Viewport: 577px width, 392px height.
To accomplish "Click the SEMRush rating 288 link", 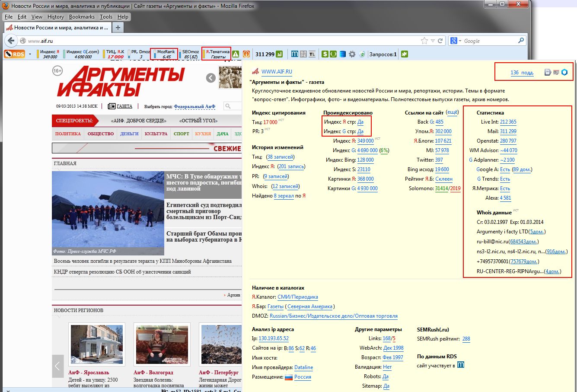I will [466, 339].
